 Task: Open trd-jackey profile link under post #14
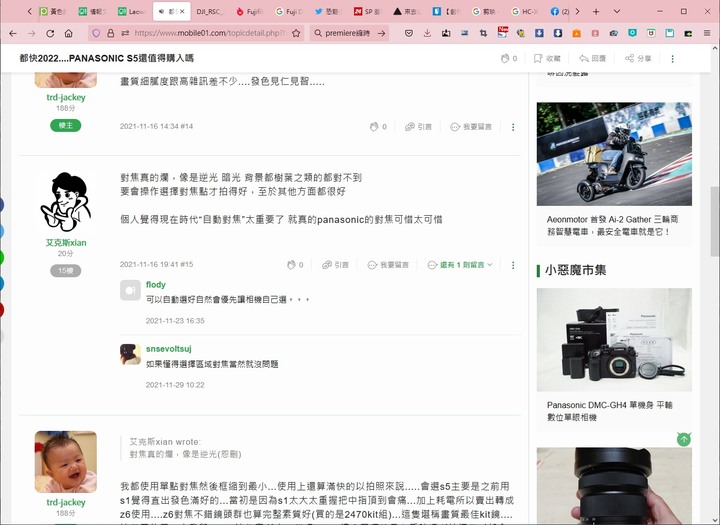66,97
